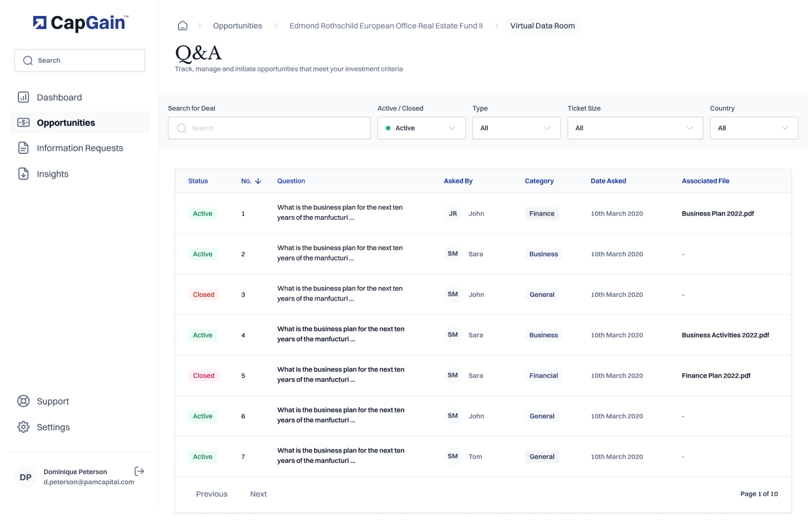Open the Active / Closed dropdown

(x=421, y=128)
